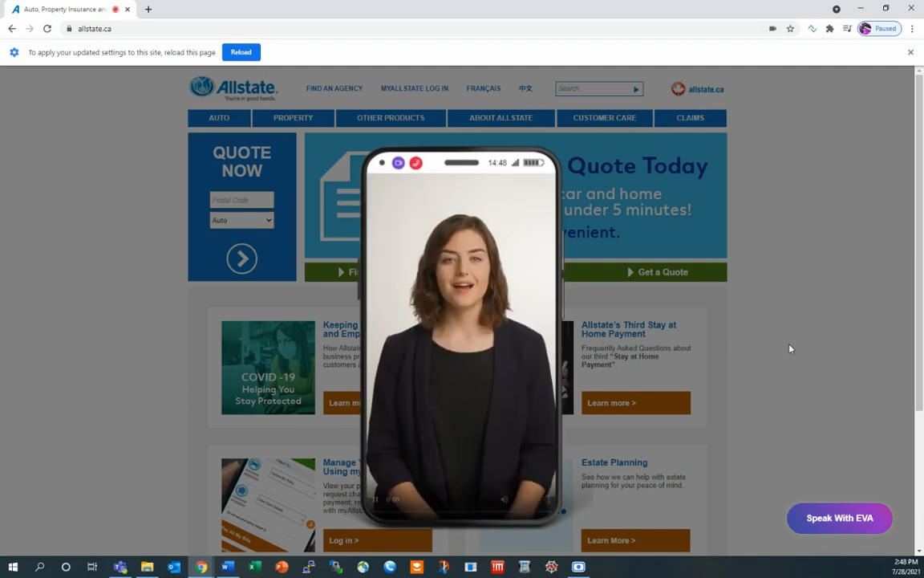Switch site language to Chinese

(x=525, y=88)
